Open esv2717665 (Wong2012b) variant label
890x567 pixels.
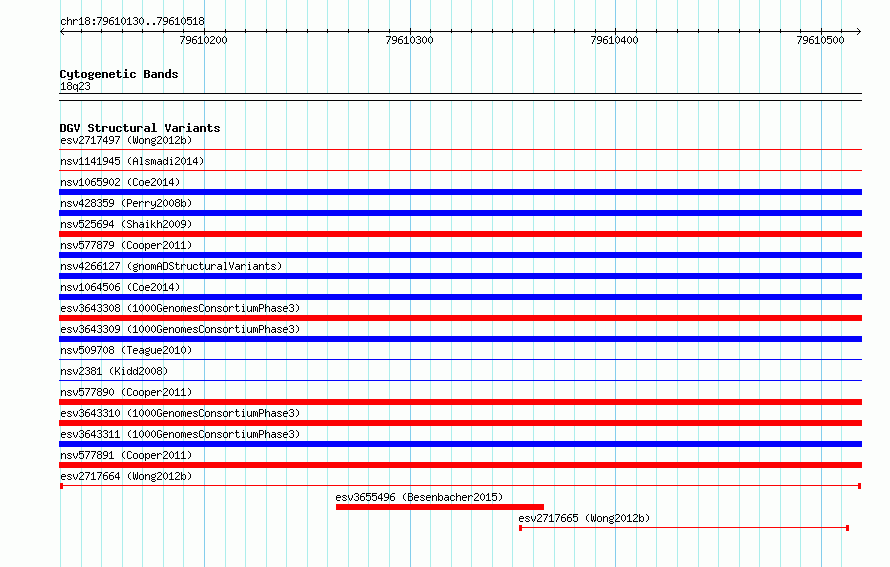click(x=584, y=518)
